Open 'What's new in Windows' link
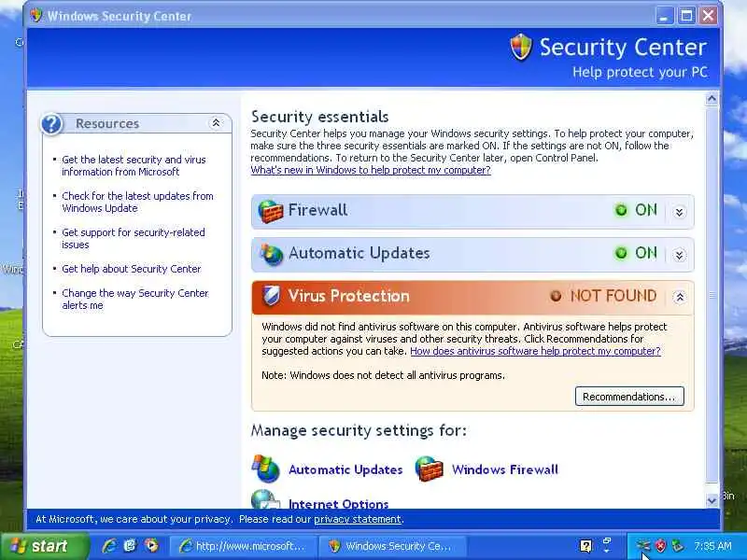This screenshot has width=747, height=560. [371, 170]
